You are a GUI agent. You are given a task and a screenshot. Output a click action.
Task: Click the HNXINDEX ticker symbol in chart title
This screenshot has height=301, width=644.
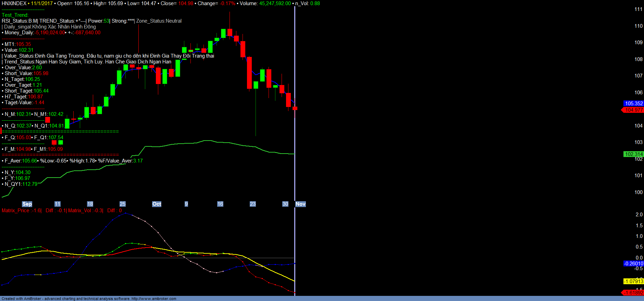click(x=14, y=3)
